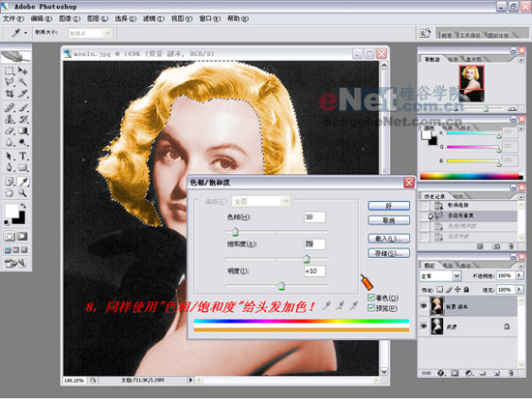The width and height of the screenshot is (532, 399).
Task: Switch to the 历史记录 History tab
Action: 434,196
